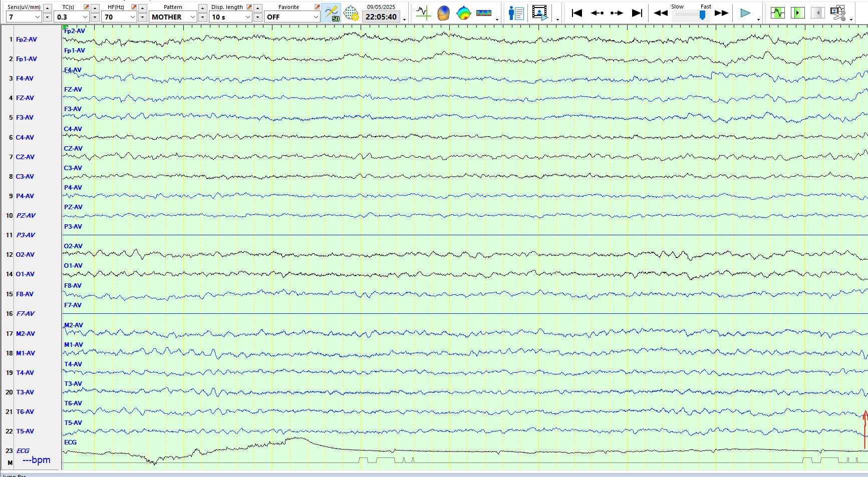This screenshot has width=868, height=477.
Task: Open the 3D head voltage map
Action: coord(443,13)
